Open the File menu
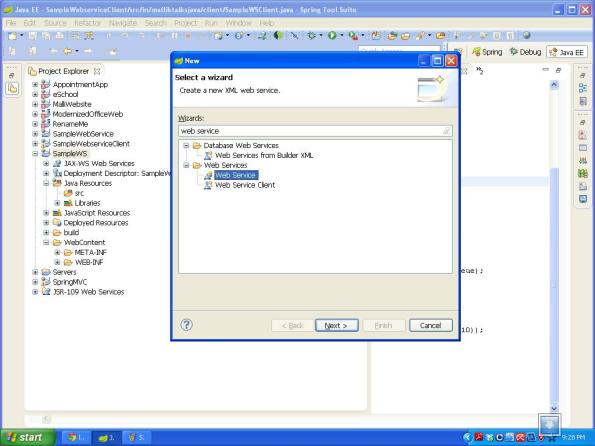 (x=11, y=23)
